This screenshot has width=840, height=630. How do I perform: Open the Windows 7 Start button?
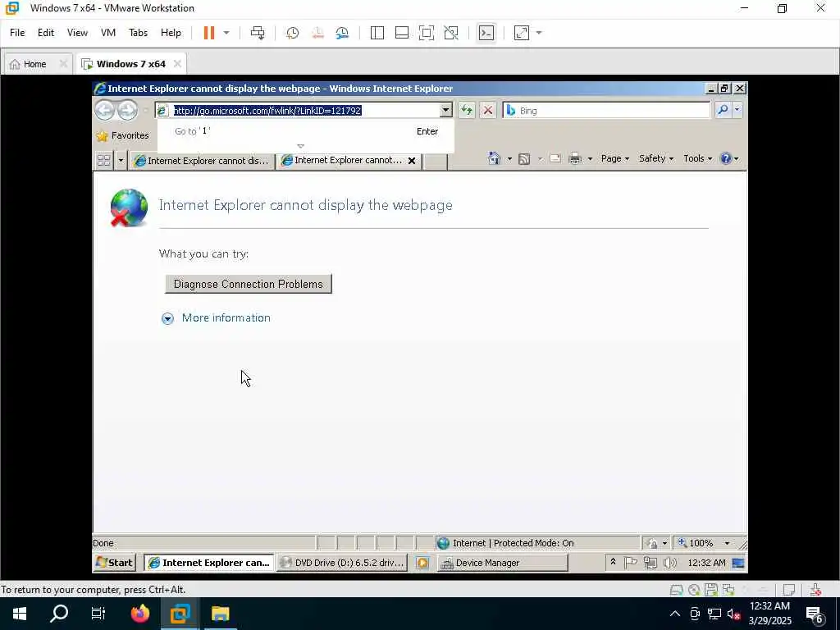click(114, 563)
